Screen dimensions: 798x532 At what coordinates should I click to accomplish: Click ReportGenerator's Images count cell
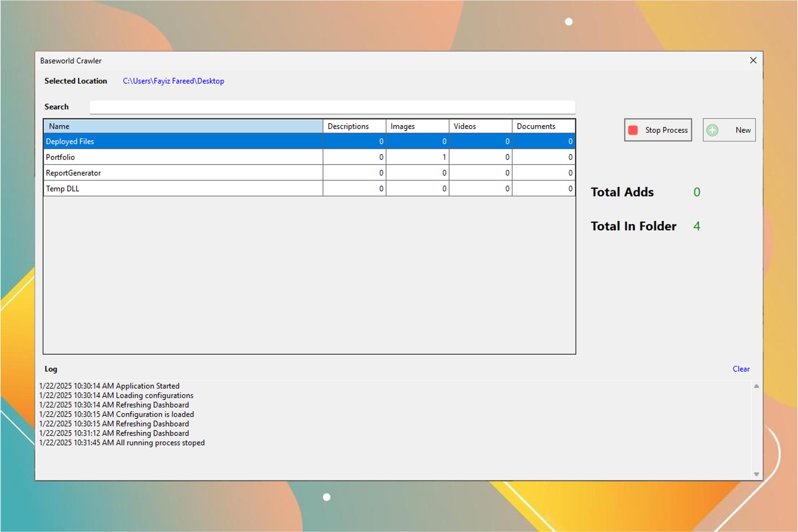tap(418, 173)
